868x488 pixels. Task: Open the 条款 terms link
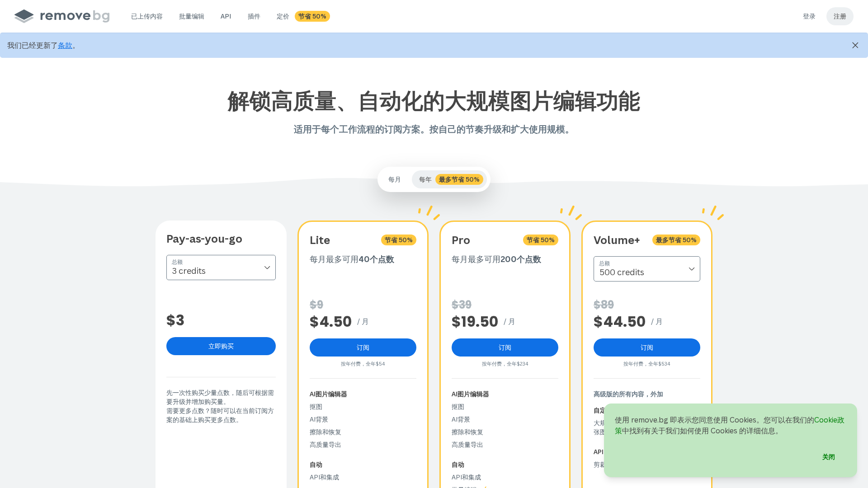click(x=65, y=45)
